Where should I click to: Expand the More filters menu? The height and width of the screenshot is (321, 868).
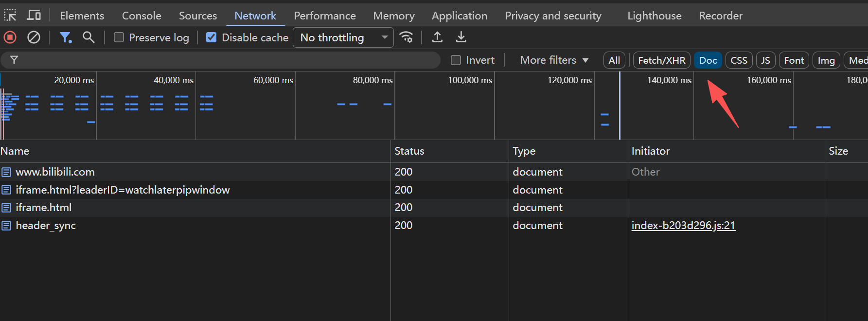tap(554, 60)
